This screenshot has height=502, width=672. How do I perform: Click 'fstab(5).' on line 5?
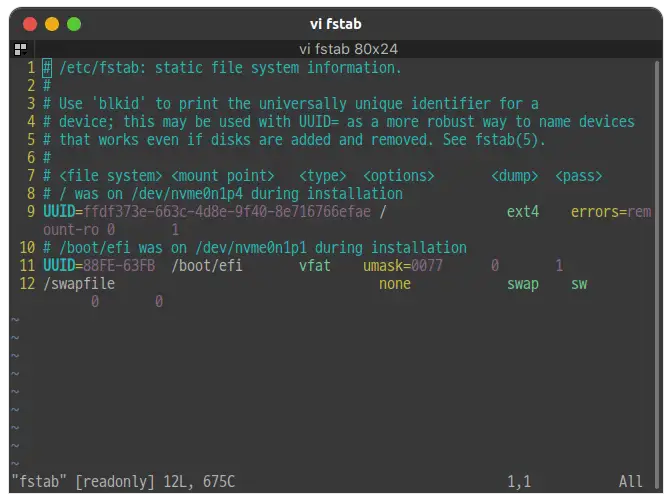[x=510, y=140]
